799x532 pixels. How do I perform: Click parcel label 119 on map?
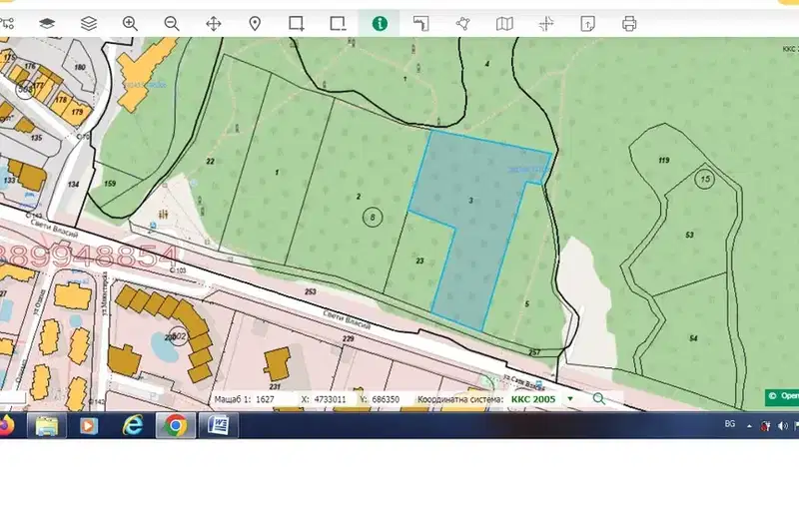pos(663,161)
